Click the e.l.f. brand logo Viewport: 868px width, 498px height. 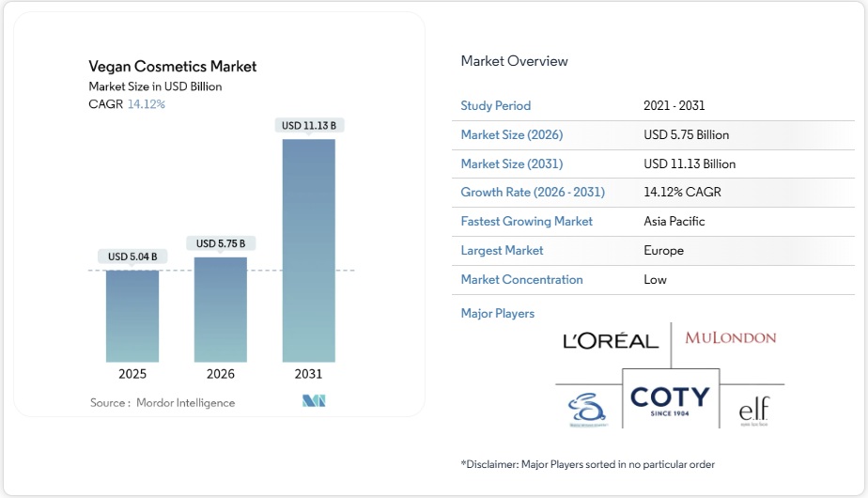click(x=753, y=408)
